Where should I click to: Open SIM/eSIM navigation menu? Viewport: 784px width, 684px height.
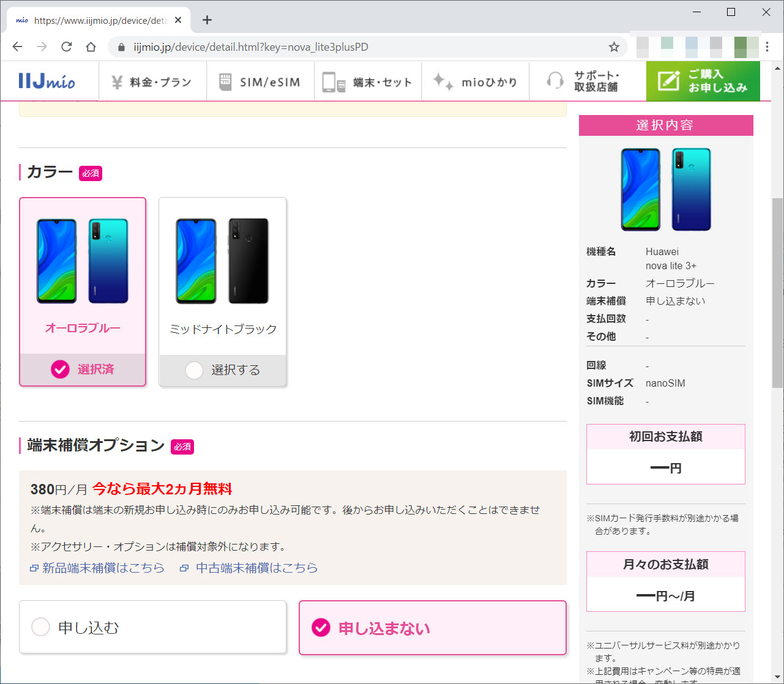[260, 82]
